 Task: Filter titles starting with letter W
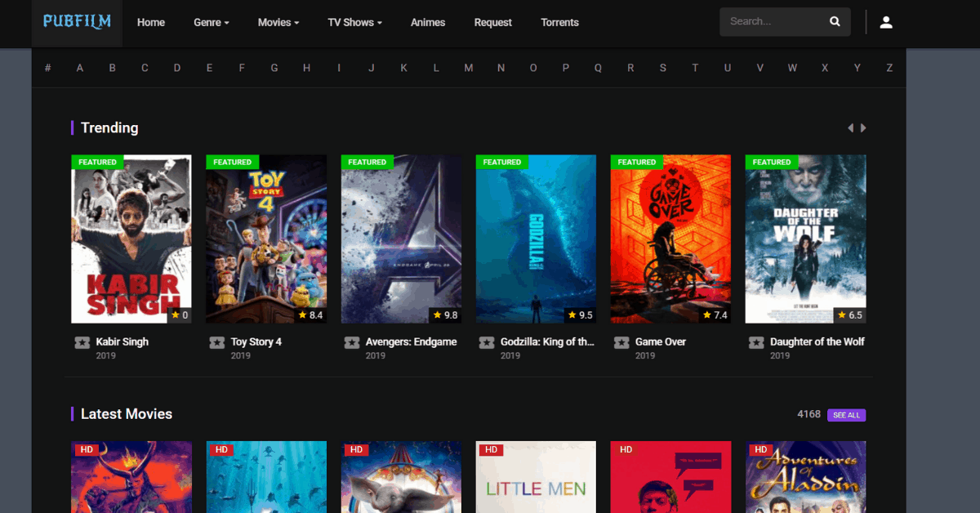pyautogui.click(x=792, y=69)
